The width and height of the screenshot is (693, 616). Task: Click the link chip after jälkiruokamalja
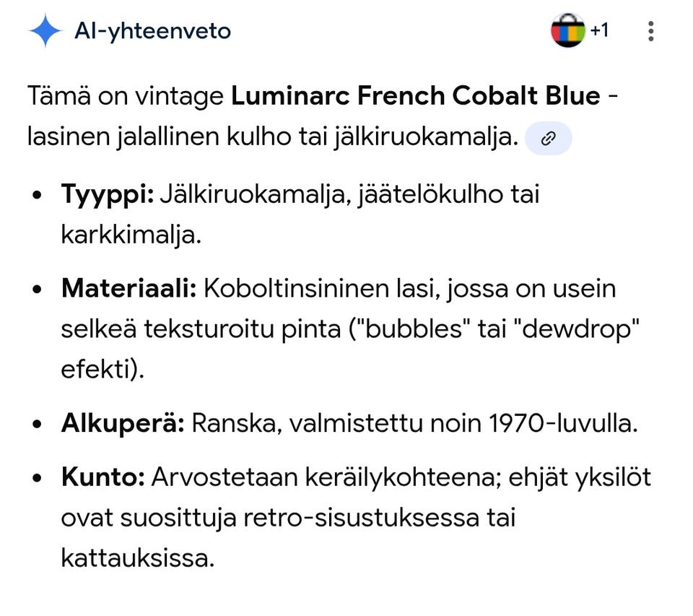coord(548,137)
